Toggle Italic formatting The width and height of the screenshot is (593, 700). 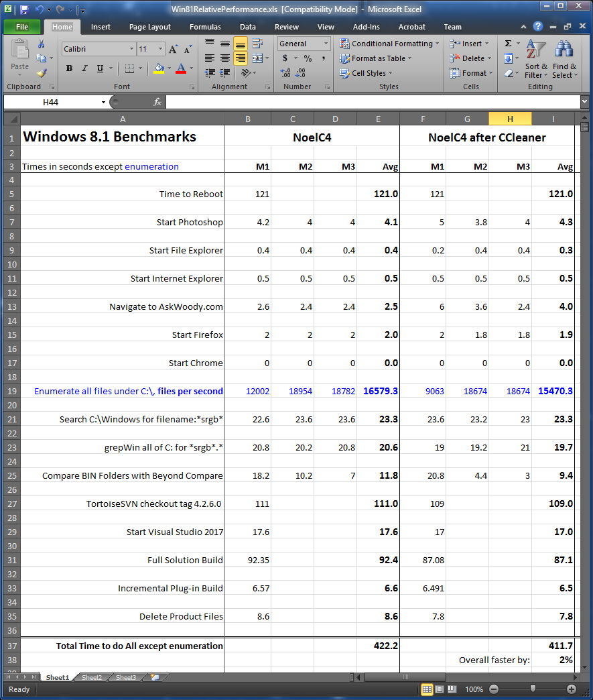[x=84, y=68]
